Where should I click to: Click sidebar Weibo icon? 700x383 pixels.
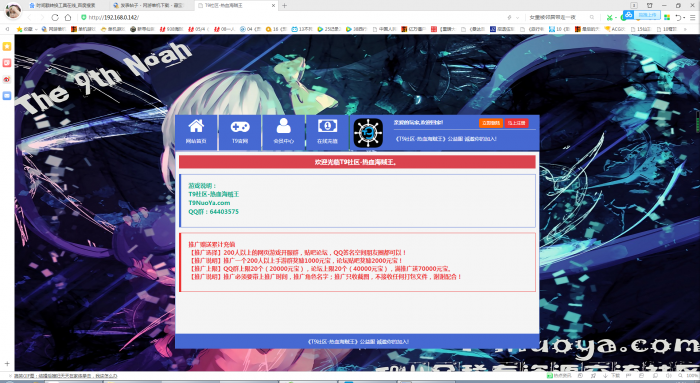(7, 79)
